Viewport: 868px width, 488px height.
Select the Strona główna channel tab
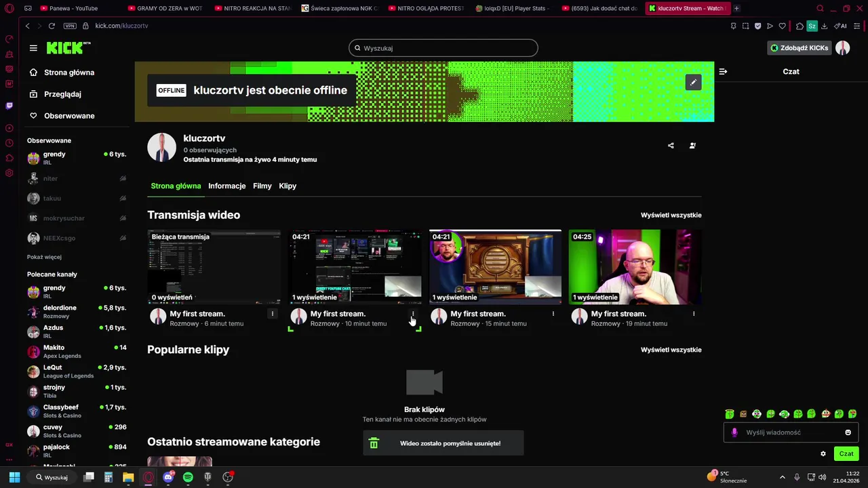[176, 186]
